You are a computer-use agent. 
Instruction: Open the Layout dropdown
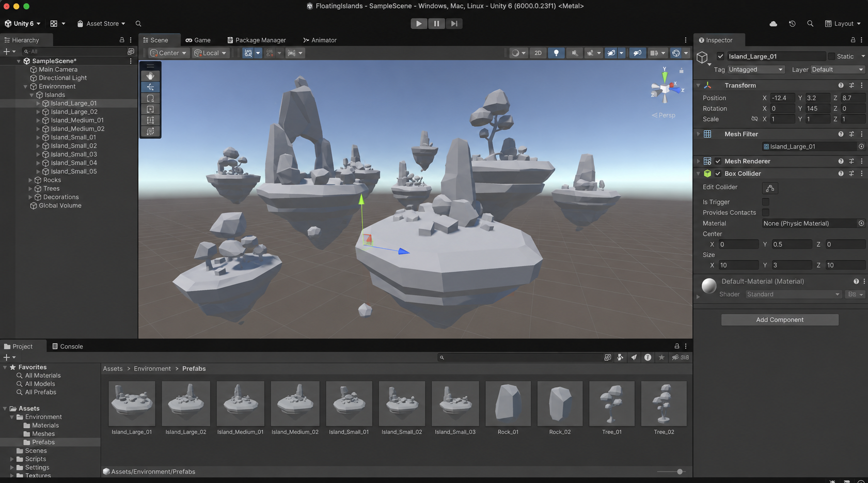(x=843, y=24)
